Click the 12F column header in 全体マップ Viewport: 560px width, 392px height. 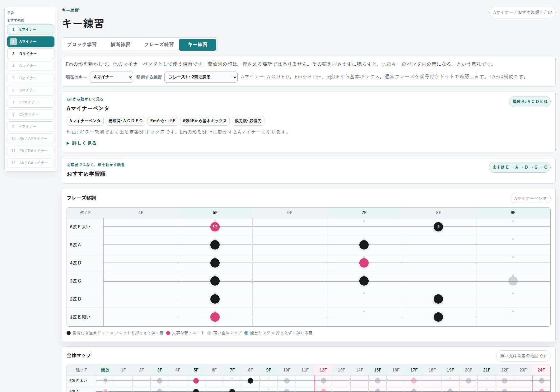(x=323, y=370)
